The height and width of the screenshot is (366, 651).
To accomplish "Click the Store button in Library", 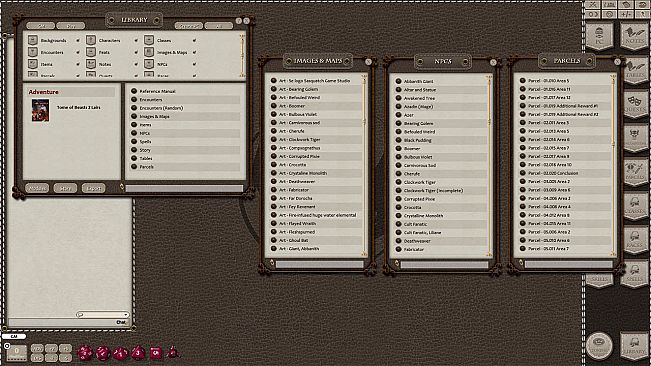I will pos(65,188).
